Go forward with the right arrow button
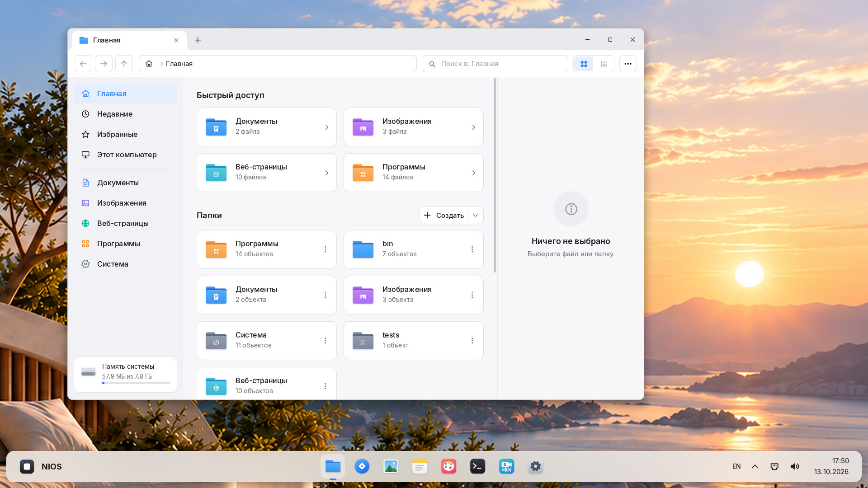Viewport: 868px width, 488px height. pos(104,64)
